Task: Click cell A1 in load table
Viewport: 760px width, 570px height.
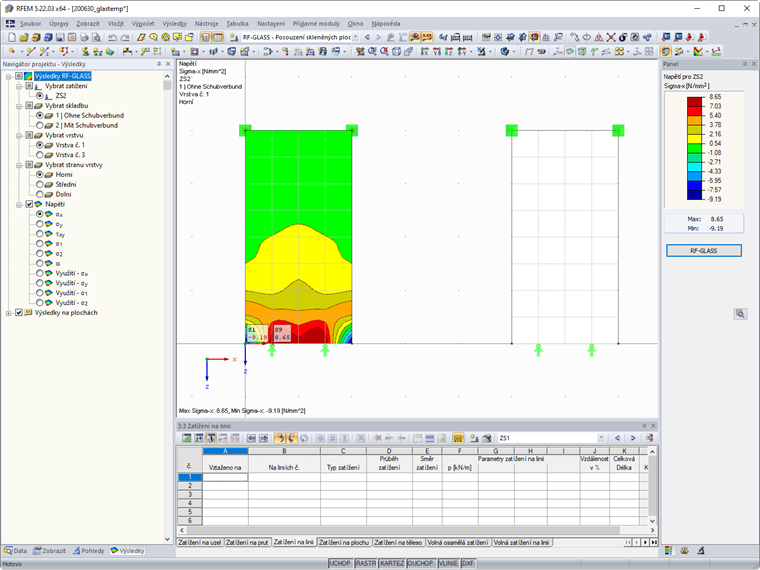Action: tap(225, 477)
